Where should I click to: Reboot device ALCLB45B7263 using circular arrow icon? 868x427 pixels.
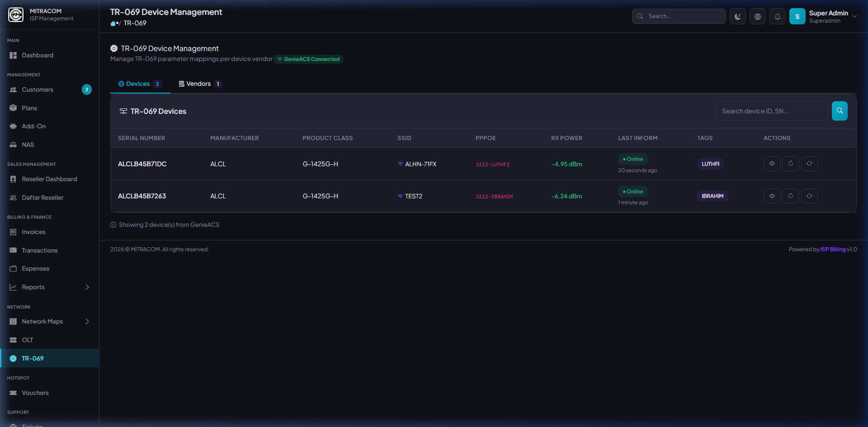point(790,196)
